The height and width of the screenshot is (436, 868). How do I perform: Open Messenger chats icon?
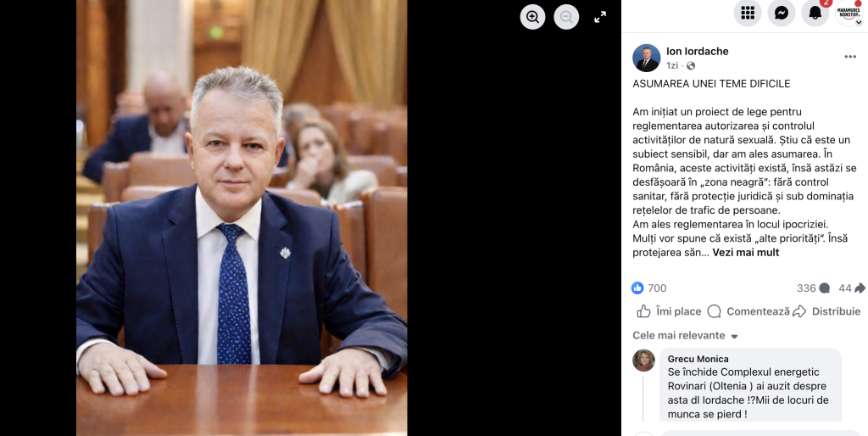[781, 14]
